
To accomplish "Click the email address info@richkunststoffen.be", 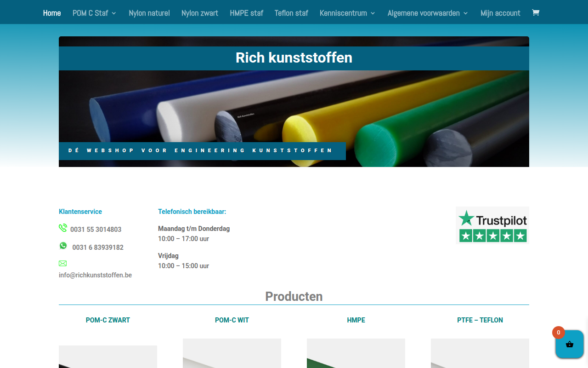I will coord(95,275).
